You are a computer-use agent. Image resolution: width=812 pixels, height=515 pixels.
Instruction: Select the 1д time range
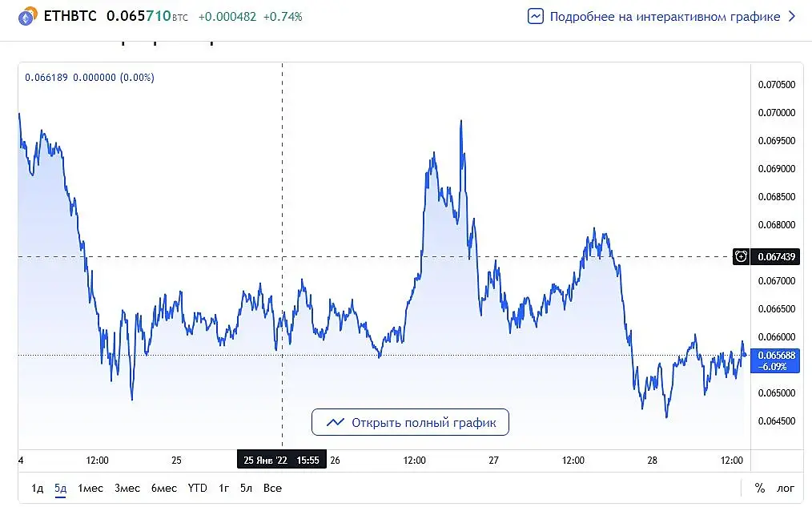(x=38, y=488)
